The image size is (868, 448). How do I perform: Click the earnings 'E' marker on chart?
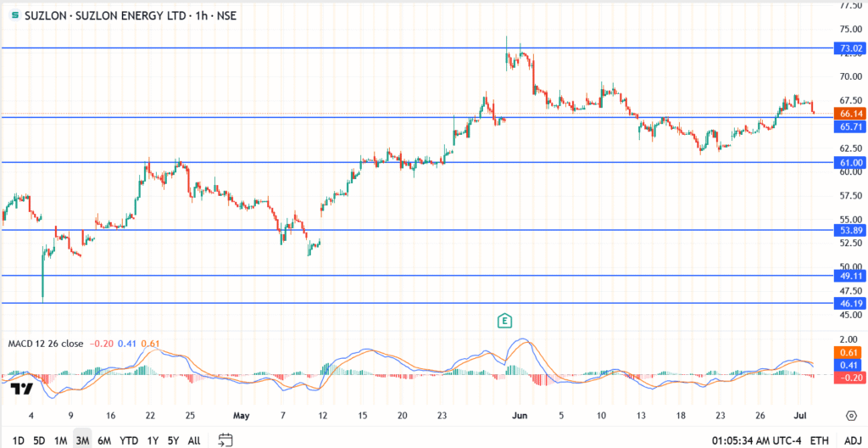pos(504,321)
